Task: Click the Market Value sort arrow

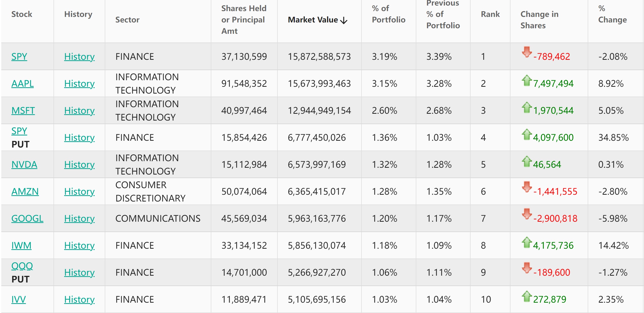Action: pos(344,20)
